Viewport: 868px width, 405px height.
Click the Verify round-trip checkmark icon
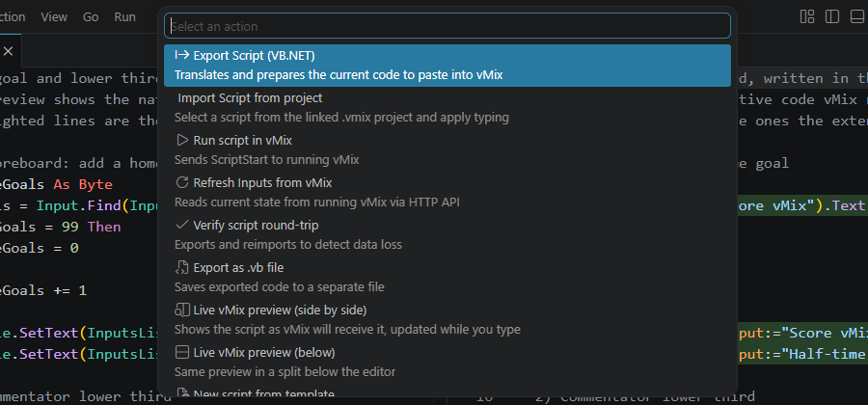click(x=182, y=226)
